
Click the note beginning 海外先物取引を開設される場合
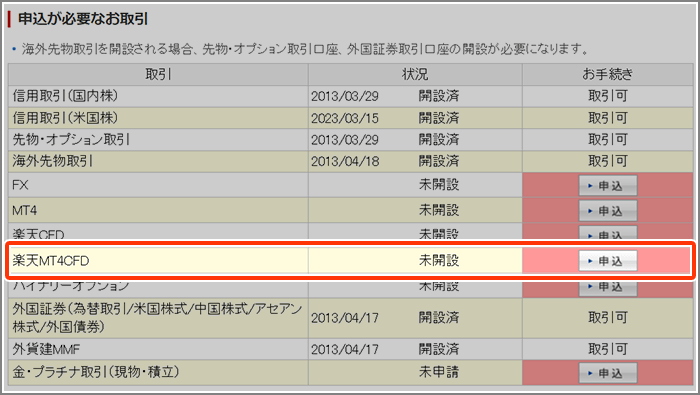305,49
